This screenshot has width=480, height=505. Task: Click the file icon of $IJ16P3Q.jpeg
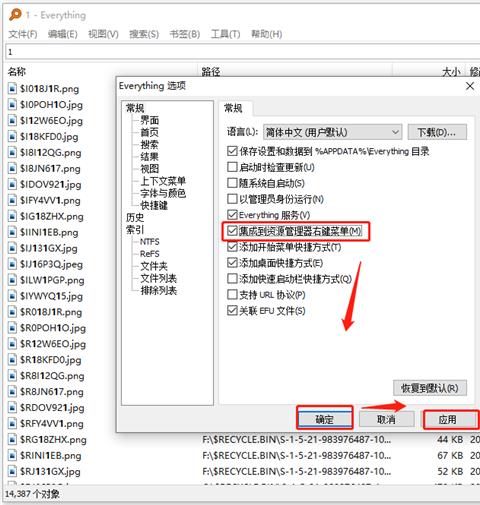(x=12, y=264)
